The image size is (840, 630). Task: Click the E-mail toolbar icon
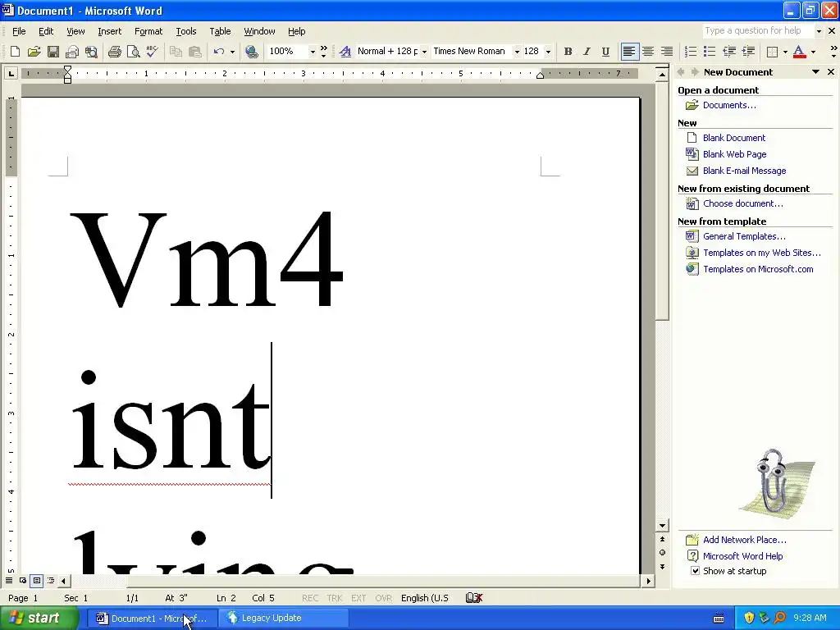(x=72, y=52)
